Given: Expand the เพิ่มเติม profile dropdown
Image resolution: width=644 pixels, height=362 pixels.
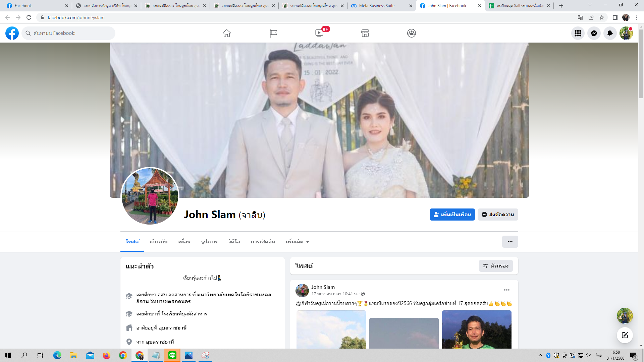Looking at the screenshot, I should (x=297, y=242).
